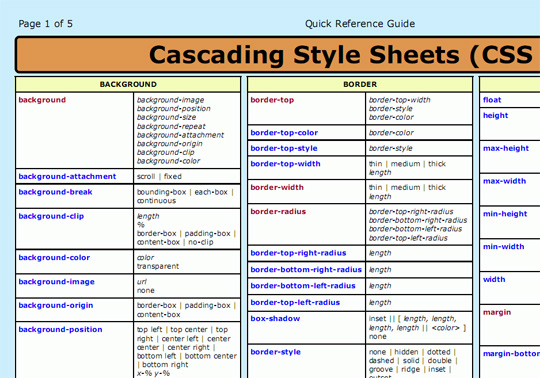This screenshot has height=378, width=540.
Task: Select the border-style property name
Action: (276, 352)
